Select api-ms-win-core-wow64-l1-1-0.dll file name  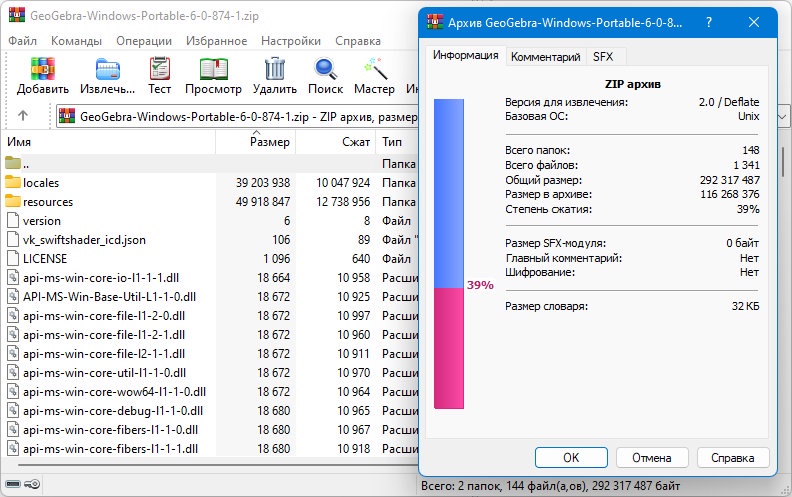(x=114, y=391)
